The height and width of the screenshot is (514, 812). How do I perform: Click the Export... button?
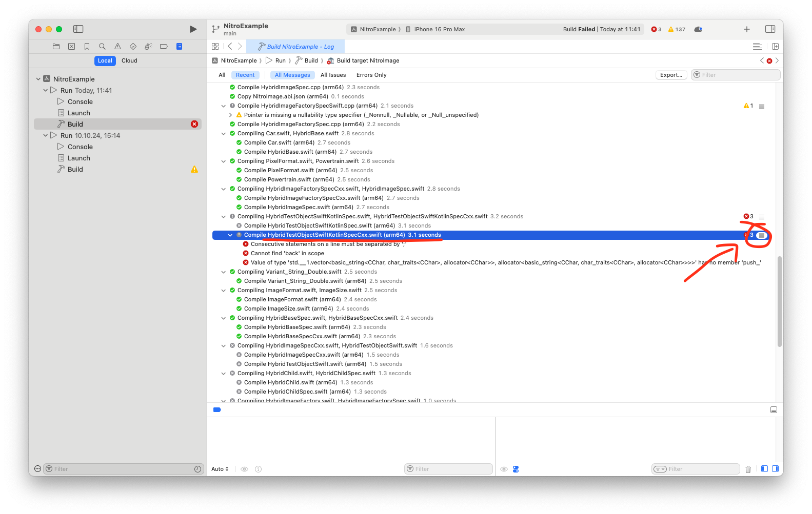671,75
